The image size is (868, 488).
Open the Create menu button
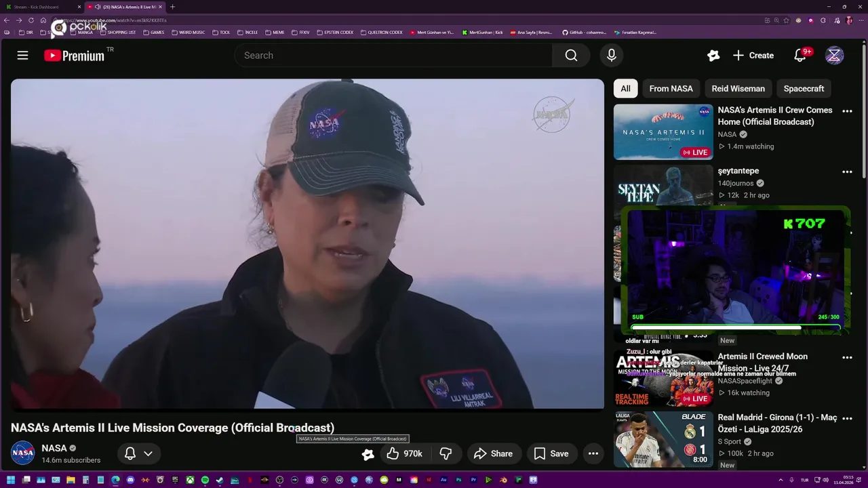coord(753,56)
